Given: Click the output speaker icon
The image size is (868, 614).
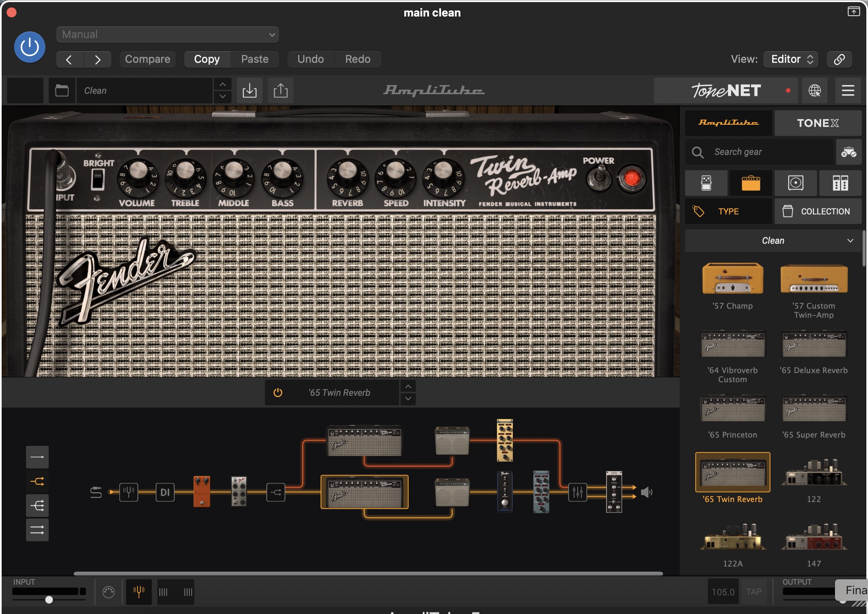Looking at the screenshot, I should (x=647, y=492).
